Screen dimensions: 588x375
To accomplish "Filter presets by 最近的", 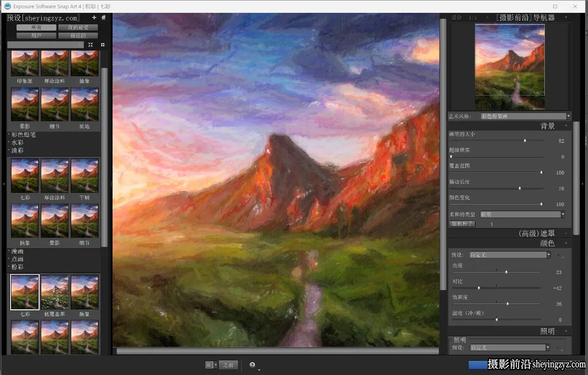I will click(x=78, y=35).
